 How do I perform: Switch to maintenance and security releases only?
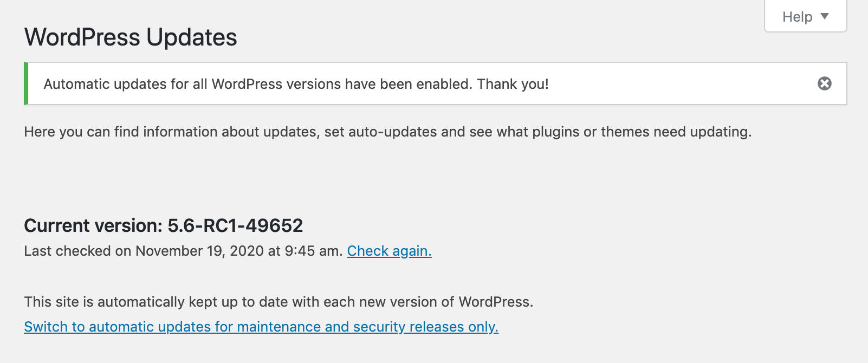point(261,327)
